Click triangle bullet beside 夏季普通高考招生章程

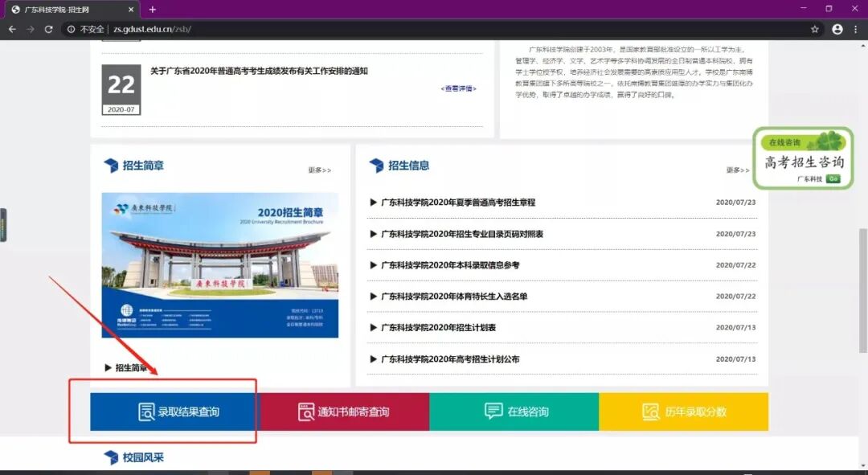pos(373,202)
